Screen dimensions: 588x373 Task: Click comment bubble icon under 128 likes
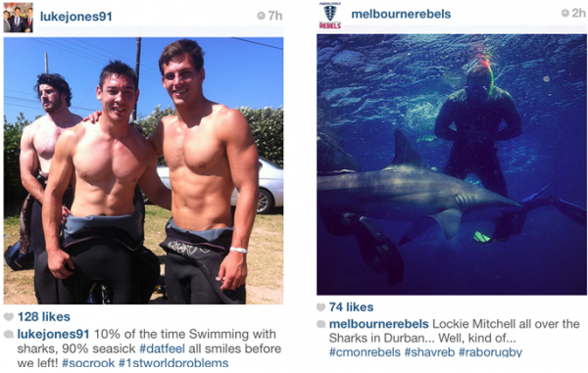click(9, 334)
